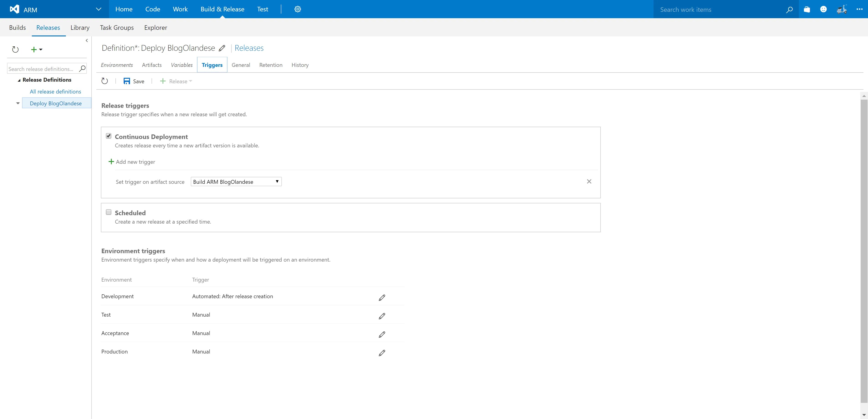Click the scrollbar down arrow
The width and height of the screenshot is (868, 419).
click(864, 415)
